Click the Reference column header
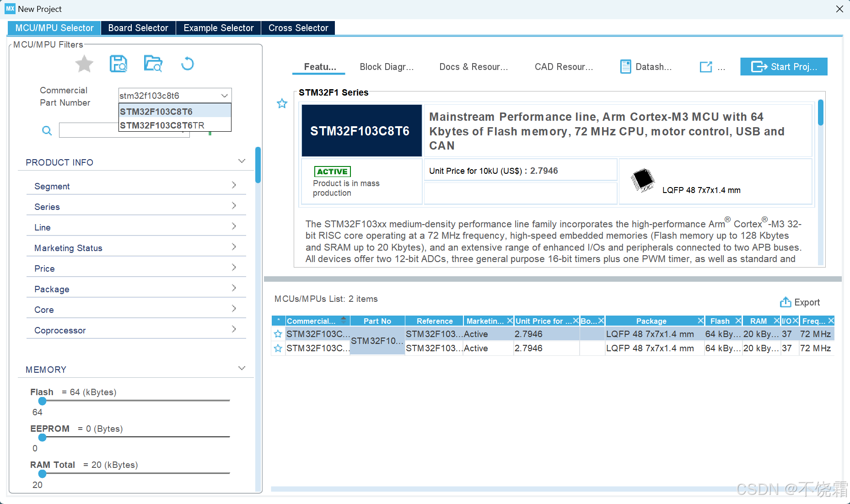This screenshot has width=850, height=504. point(434,321)
